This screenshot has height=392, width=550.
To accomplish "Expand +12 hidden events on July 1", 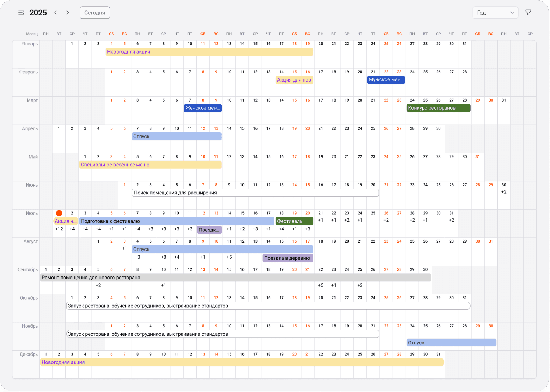I will [x=59, y=229].
